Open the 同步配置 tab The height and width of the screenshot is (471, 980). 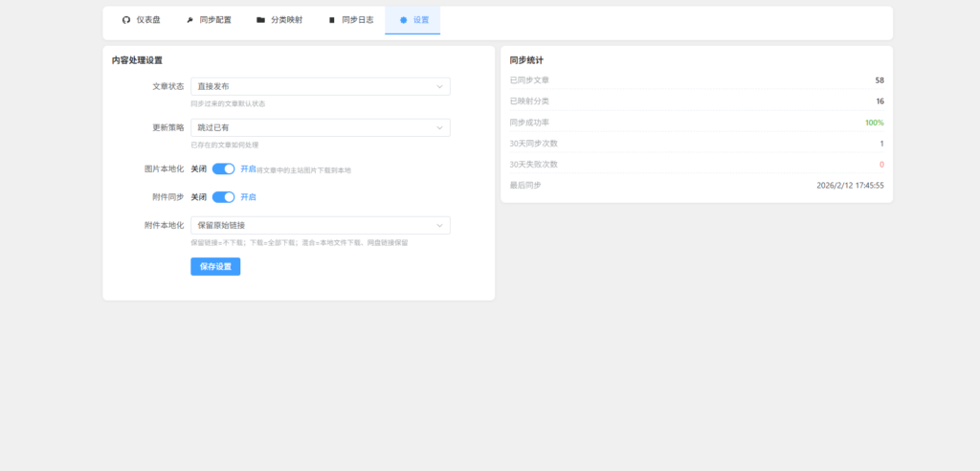point(215,19)
